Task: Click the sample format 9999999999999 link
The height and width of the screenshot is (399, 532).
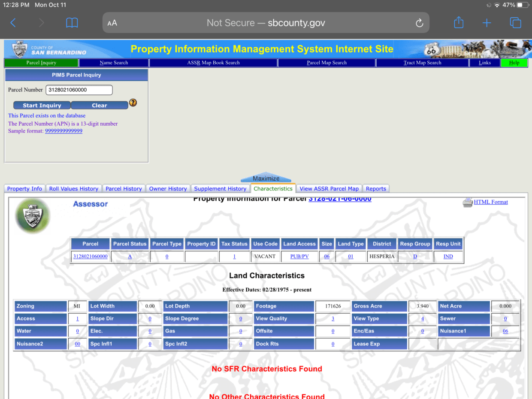Action: tap(63, 131)
